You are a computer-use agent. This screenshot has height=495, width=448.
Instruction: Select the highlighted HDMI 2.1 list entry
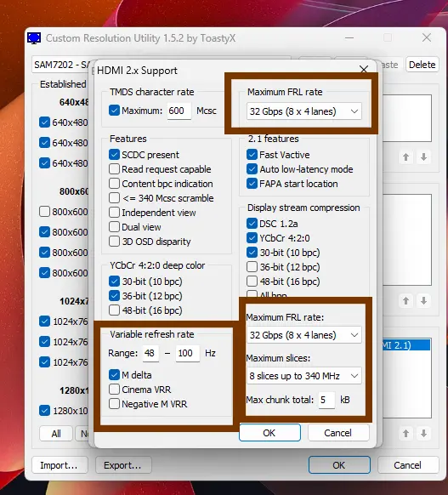click(x=406, y=345)
